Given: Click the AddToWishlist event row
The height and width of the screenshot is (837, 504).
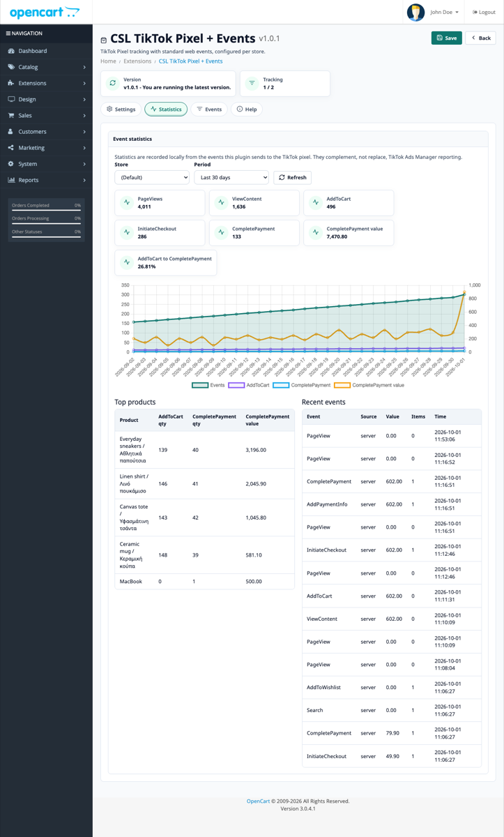Looking at the screenshot, I should point(391,688).
